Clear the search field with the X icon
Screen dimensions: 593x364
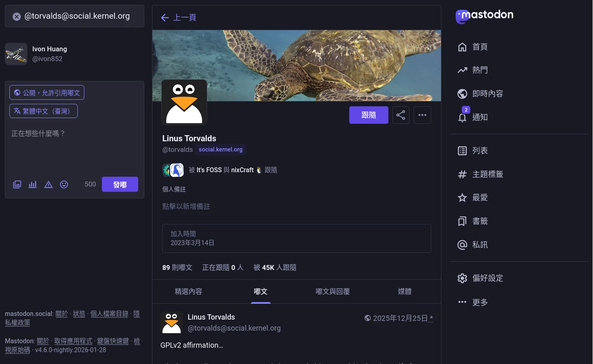[16, 17]
